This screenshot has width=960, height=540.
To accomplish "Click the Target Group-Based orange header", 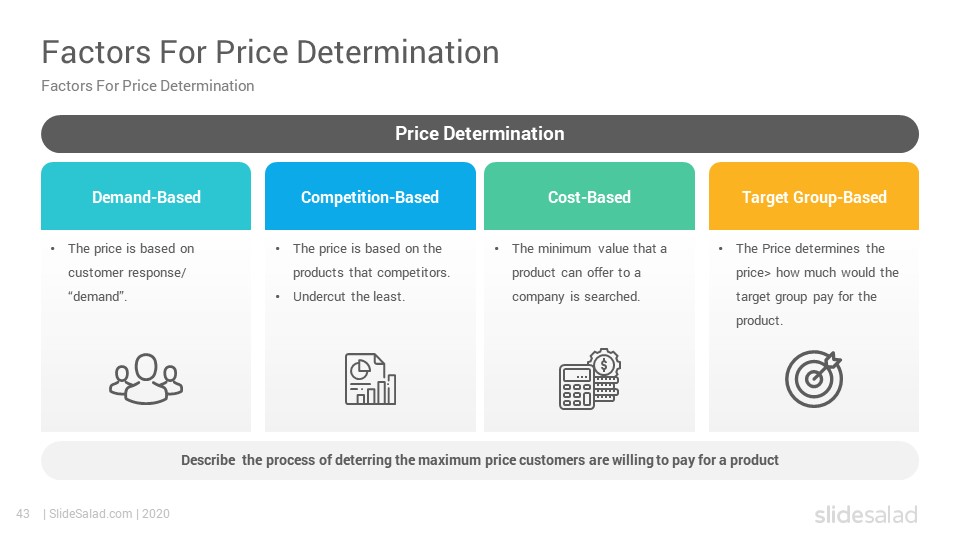I will click(814, 196).
